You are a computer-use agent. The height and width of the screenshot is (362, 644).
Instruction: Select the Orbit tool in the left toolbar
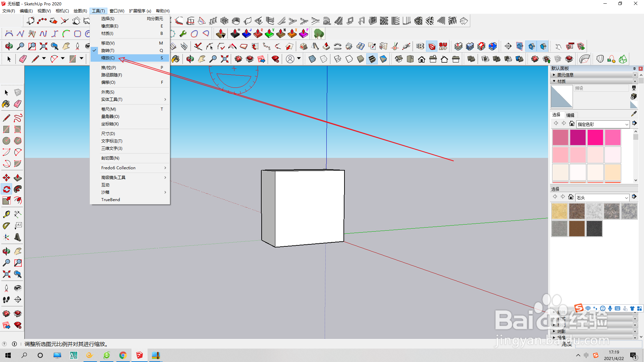click(6, 251)
